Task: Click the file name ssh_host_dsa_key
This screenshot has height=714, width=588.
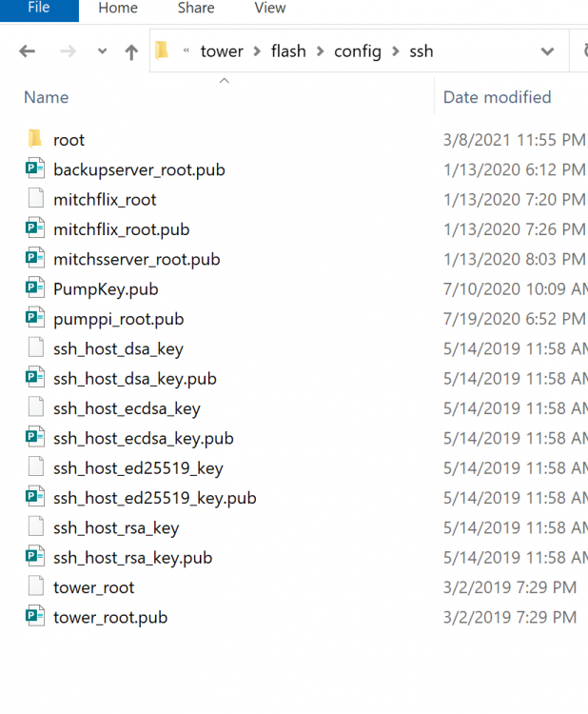Action: (x=118, y=349)
